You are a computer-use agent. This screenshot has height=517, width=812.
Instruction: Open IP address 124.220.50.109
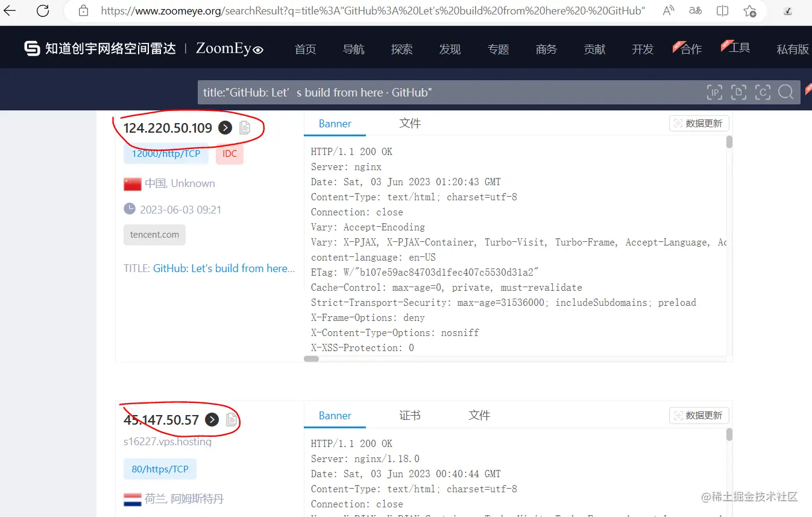(168, 128)
